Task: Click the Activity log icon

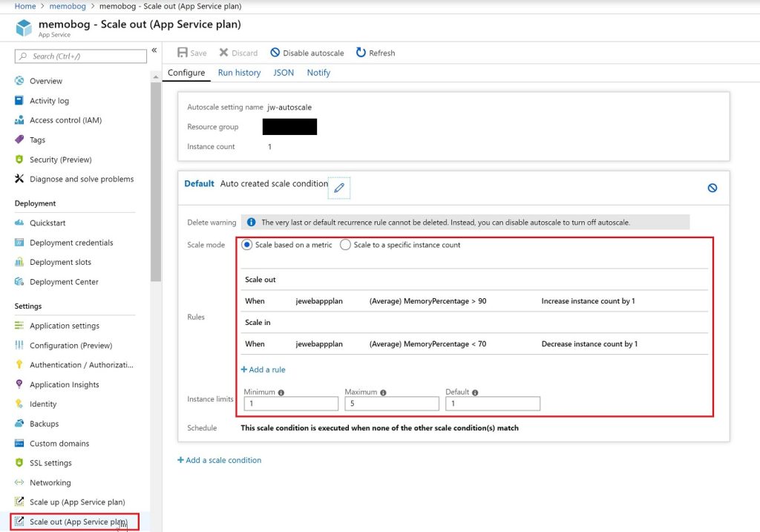Action: click(x=19, y=100)
